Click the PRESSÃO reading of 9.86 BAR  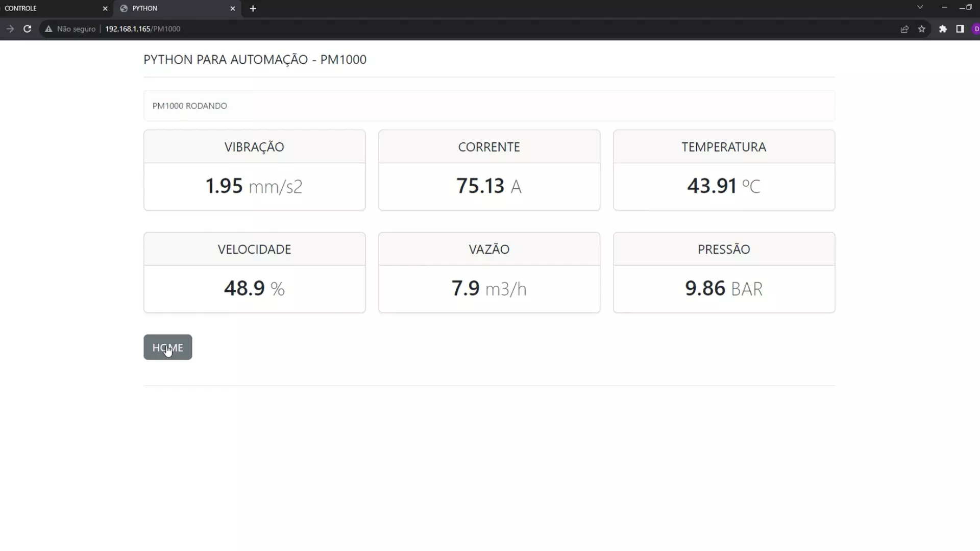724,288
